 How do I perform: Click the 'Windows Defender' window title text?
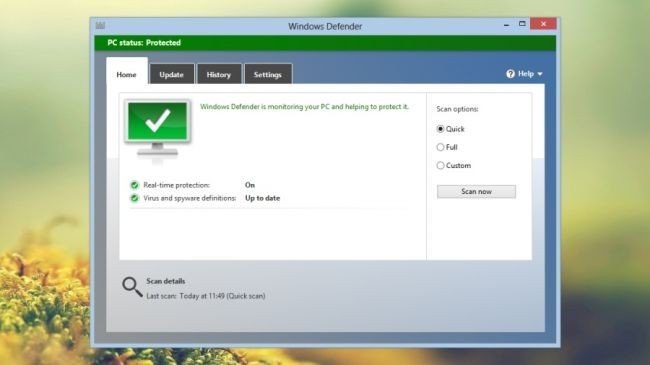point(325,26)
